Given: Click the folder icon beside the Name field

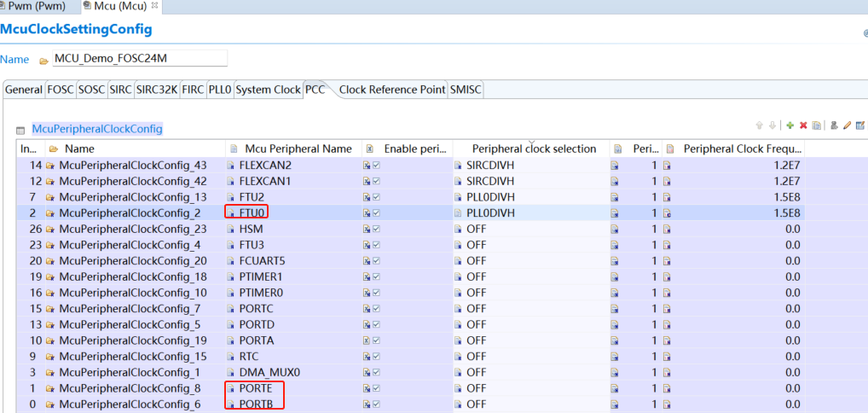Looking at the screenshot, I should (x=43, y=61).
